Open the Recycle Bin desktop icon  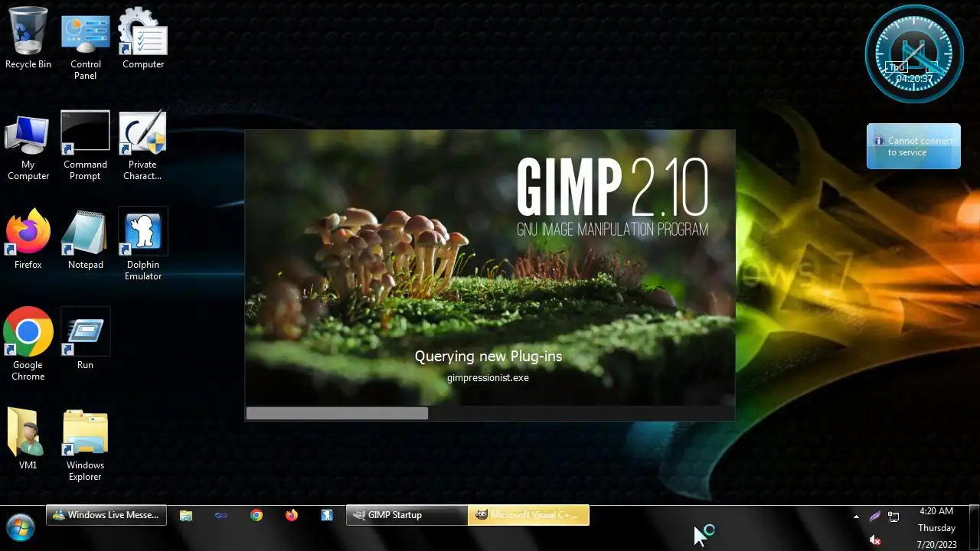point(28,38)
